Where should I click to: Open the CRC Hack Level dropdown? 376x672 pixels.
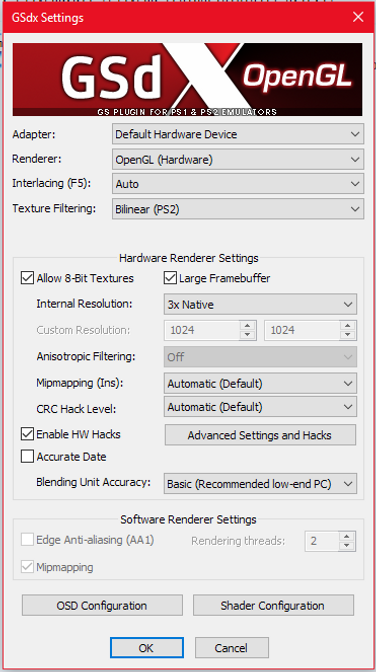point(260,407)
